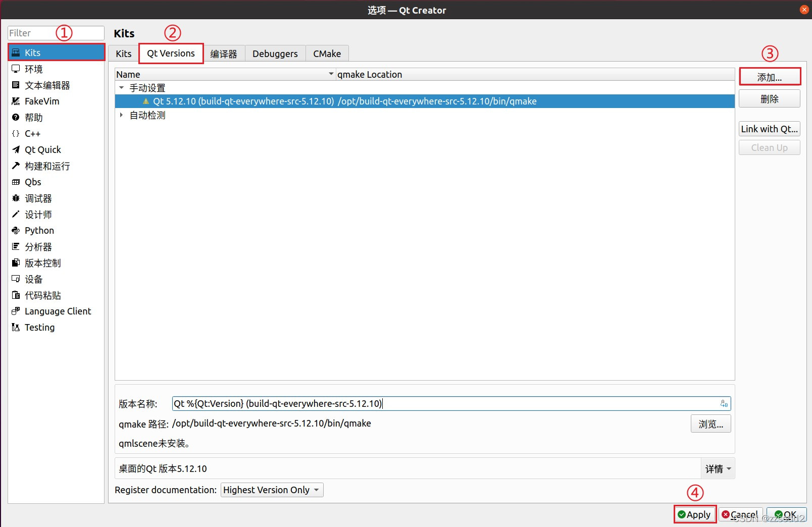Click the 'qmlscene未安装。' message
Viewport: 812px width, 527px height.
click(x=154, y=443)
